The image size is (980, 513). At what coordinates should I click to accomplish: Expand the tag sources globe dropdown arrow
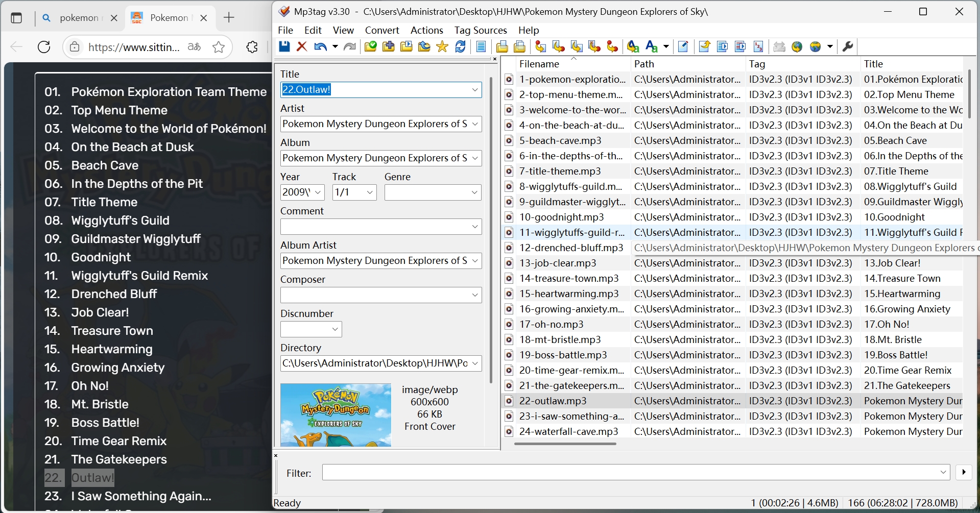[x=830, y=46]
